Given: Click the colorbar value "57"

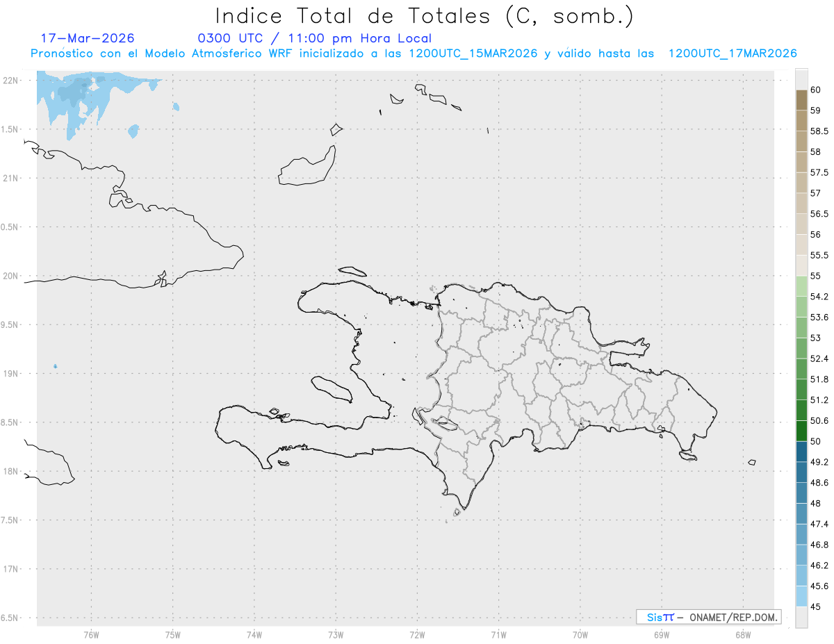Looking at the screenshot, I should click(815, 193).
